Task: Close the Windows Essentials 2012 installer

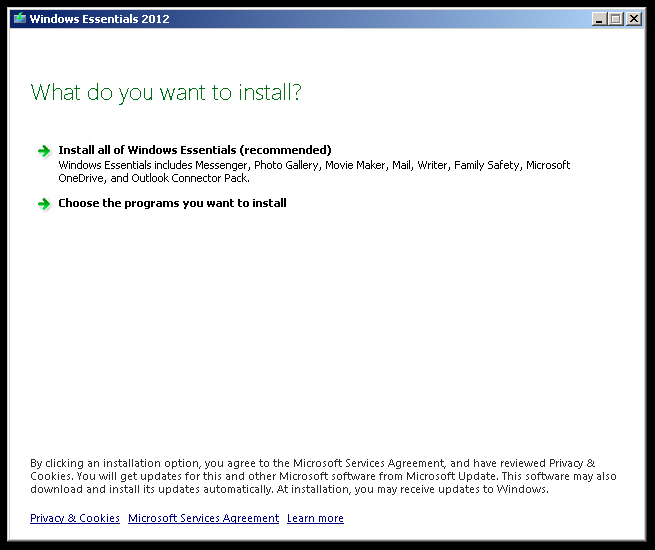Action: (634, 19)
